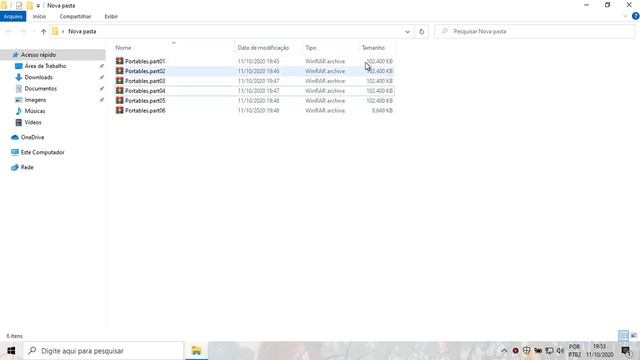Select the Portables.part05 file name
The height and width of the screenshot is (360, 640).
tap(145, 100)
